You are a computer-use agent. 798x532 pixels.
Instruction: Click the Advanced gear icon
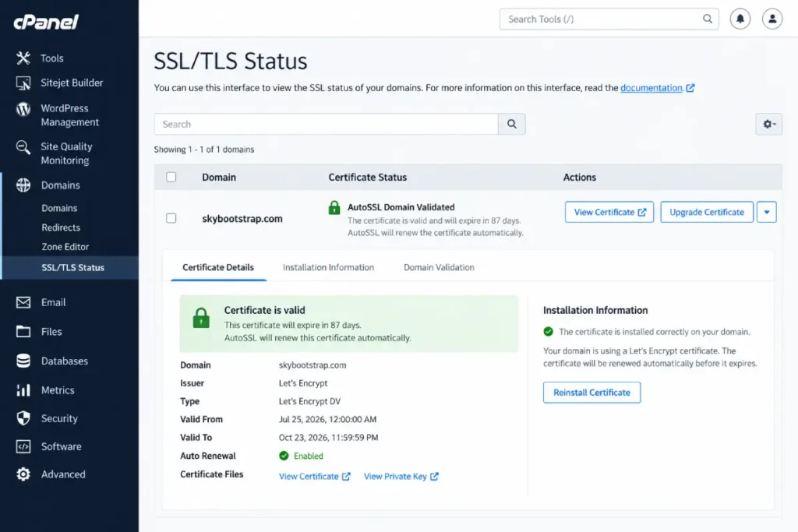tap(23, 474)
